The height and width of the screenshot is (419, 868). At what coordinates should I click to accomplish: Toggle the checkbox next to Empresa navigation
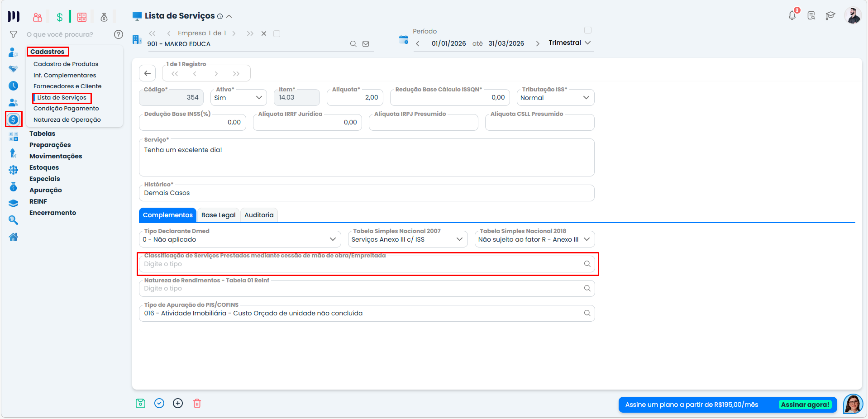click(x=277, y=33)
